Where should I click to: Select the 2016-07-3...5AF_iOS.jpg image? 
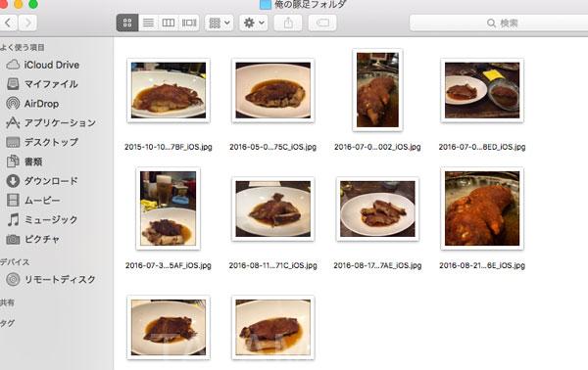(168, 208)
